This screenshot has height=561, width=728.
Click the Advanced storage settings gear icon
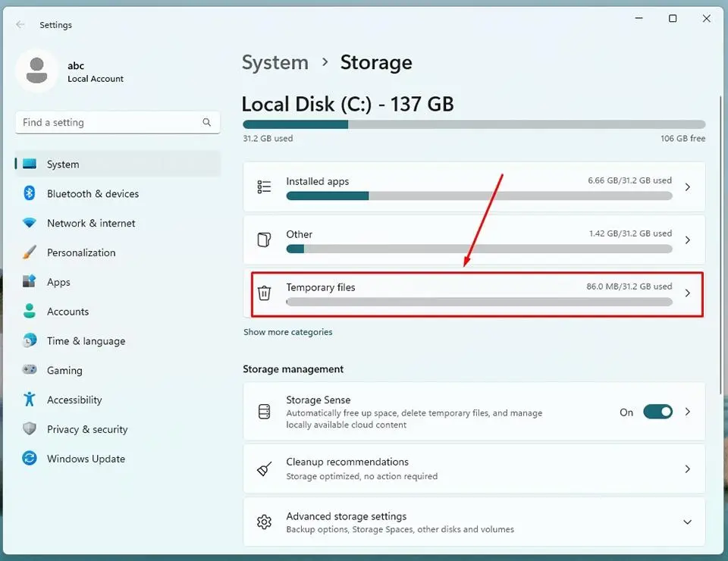tap(264, 522)
